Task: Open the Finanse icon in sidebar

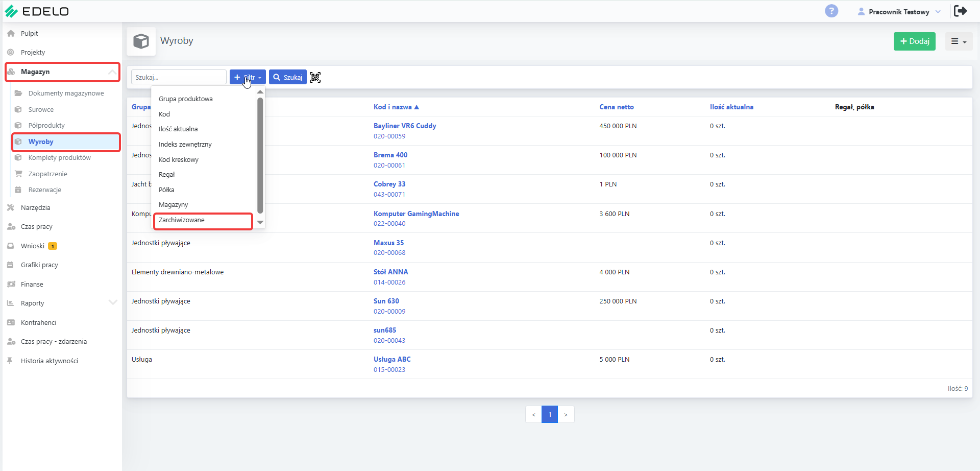Action: [11, 284]
